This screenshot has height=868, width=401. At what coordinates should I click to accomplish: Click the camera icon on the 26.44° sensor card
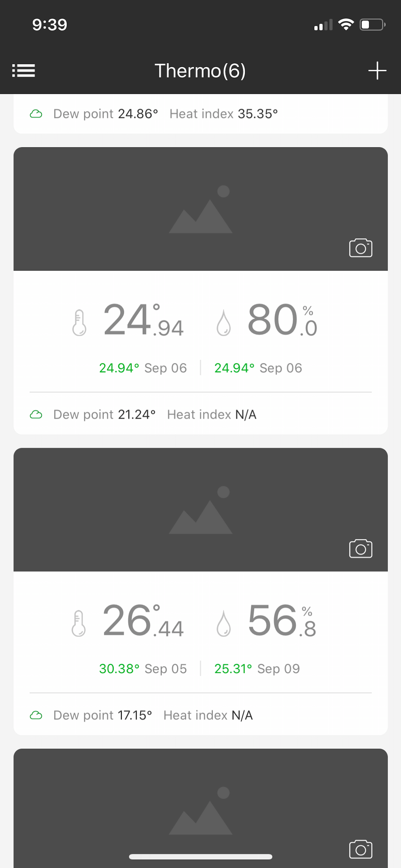[360, 549]
